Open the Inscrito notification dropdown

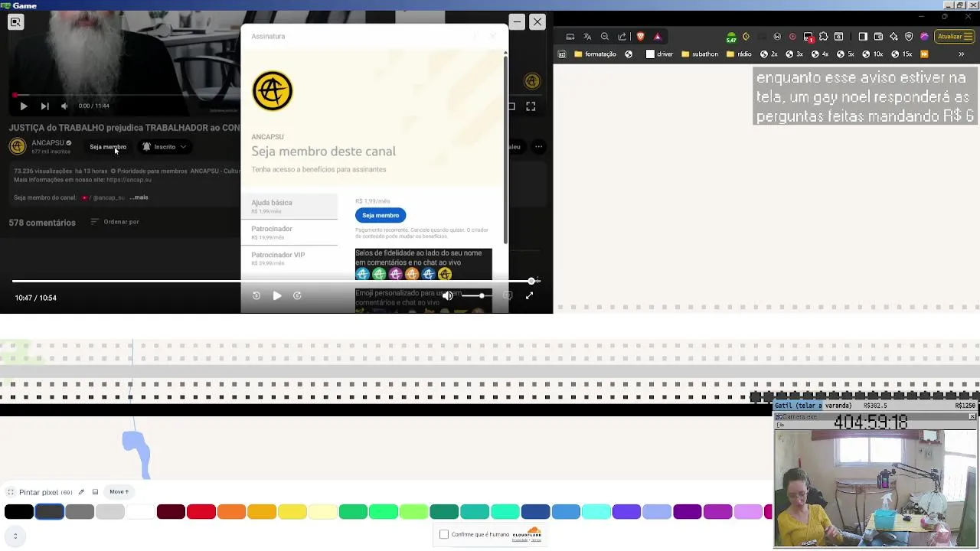(165, 147)
